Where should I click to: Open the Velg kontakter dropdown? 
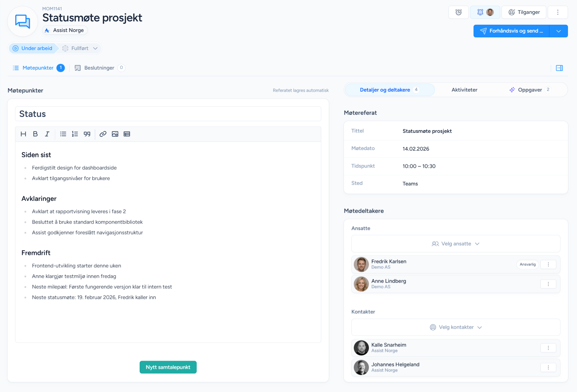click(455, 327)
